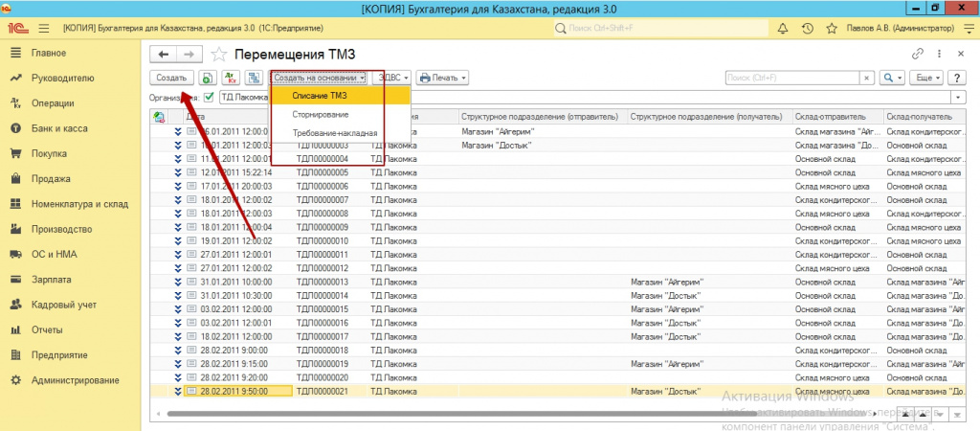Expand search magnifier dropdown

tap(892, 79)
